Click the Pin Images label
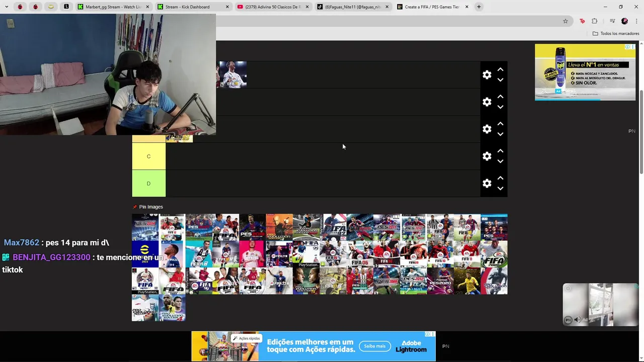This screenshot has width=644, height=362. pos(151,207)
